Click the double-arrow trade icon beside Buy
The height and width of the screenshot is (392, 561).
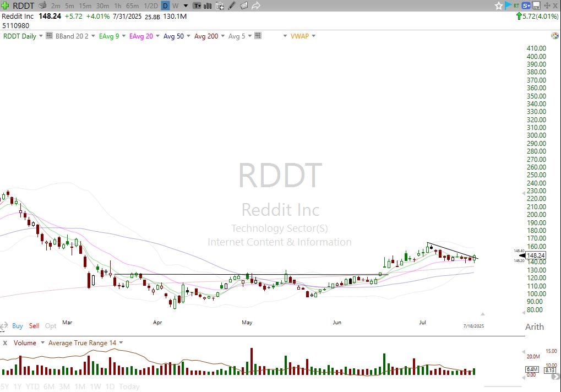point(4,326)
